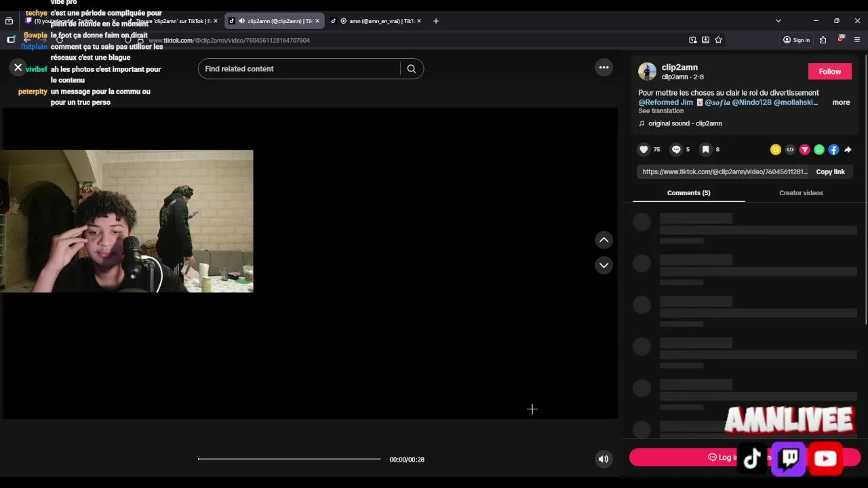Click the search magnifier in Find related content

click(x=411, y=68)
